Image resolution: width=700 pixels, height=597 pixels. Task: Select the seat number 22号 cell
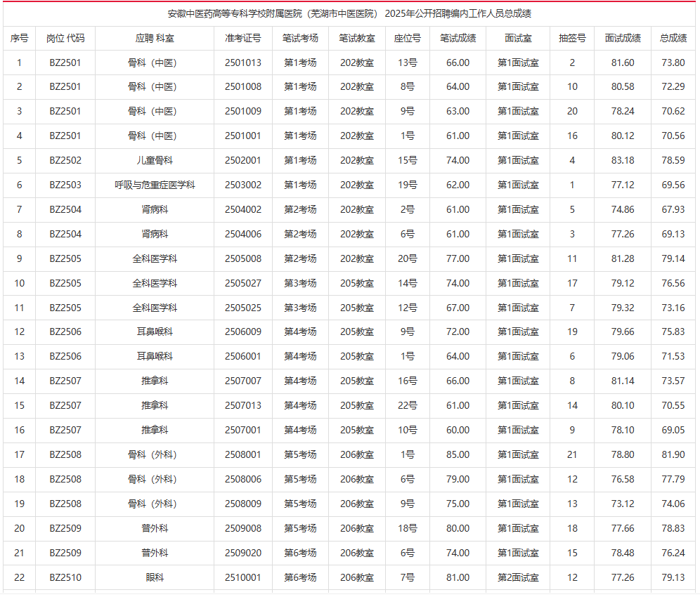click(x=408, y=405)
